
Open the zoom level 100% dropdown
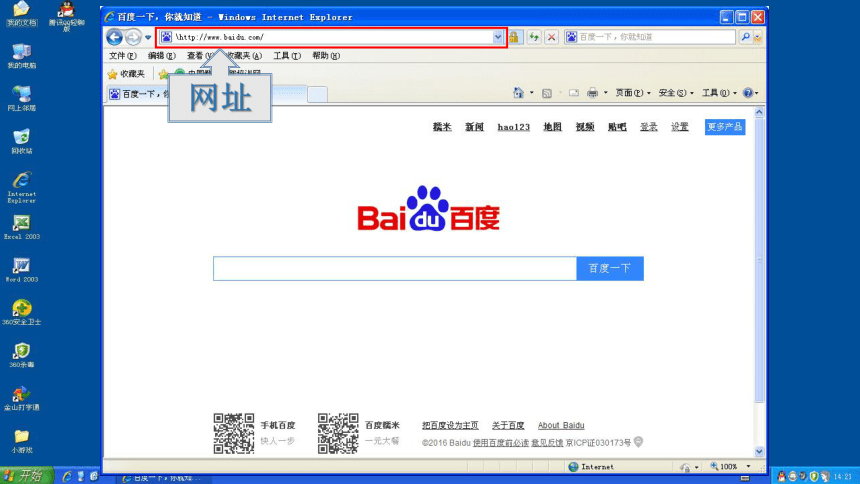click(x=748, y=466)
